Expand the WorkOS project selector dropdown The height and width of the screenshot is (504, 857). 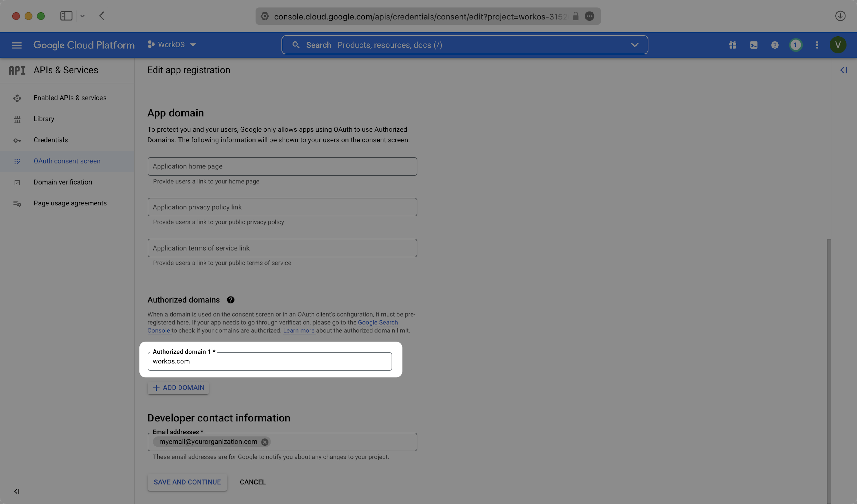[x=172, y=45]
